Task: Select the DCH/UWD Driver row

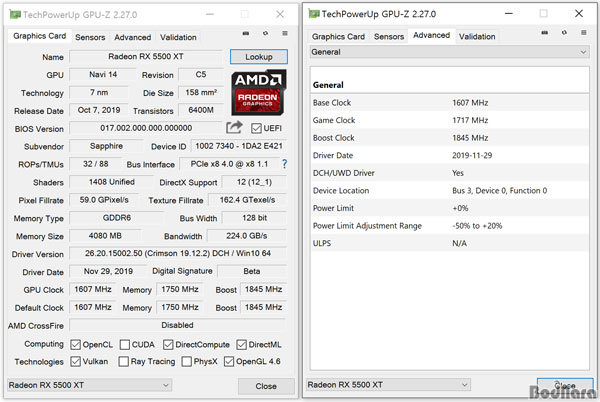Action: point(449,173)
